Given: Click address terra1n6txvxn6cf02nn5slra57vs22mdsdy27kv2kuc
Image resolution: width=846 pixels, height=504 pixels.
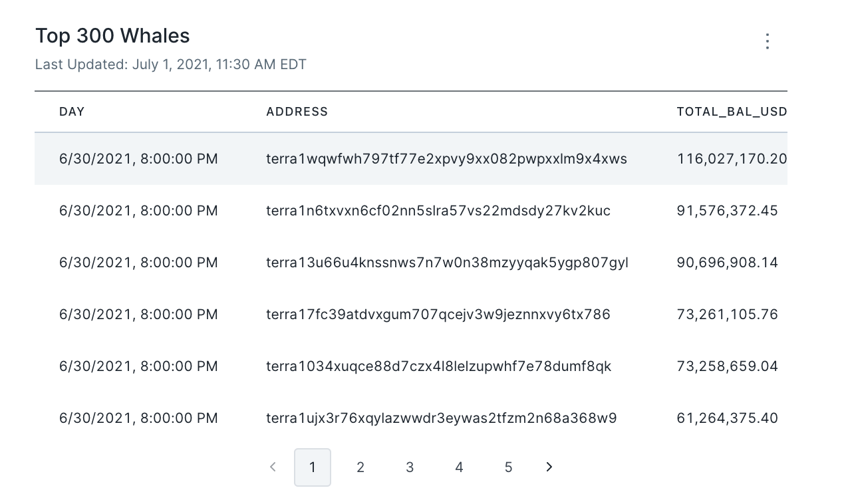Looking at the screenshot, I should point(438,211).
